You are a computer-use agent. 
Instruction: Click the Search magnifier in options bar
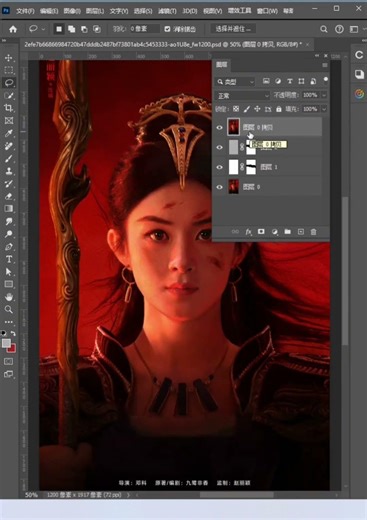323,29
